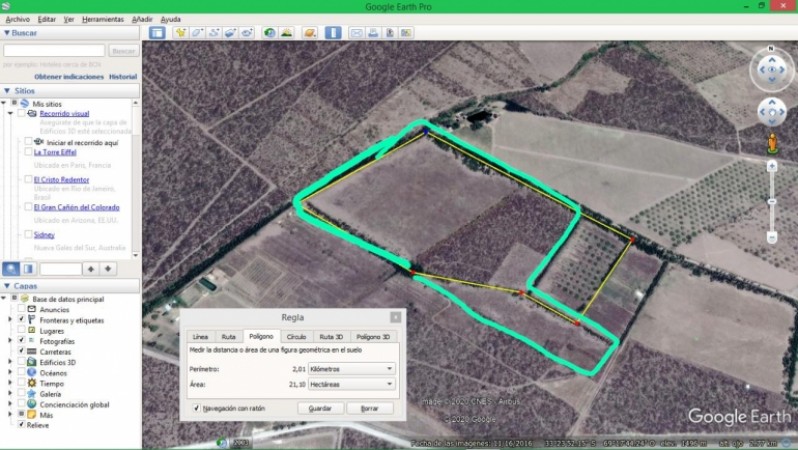The image size is (798, 450).
Task: Open the Hectáreas units dropdown
Action: [351, 384]
